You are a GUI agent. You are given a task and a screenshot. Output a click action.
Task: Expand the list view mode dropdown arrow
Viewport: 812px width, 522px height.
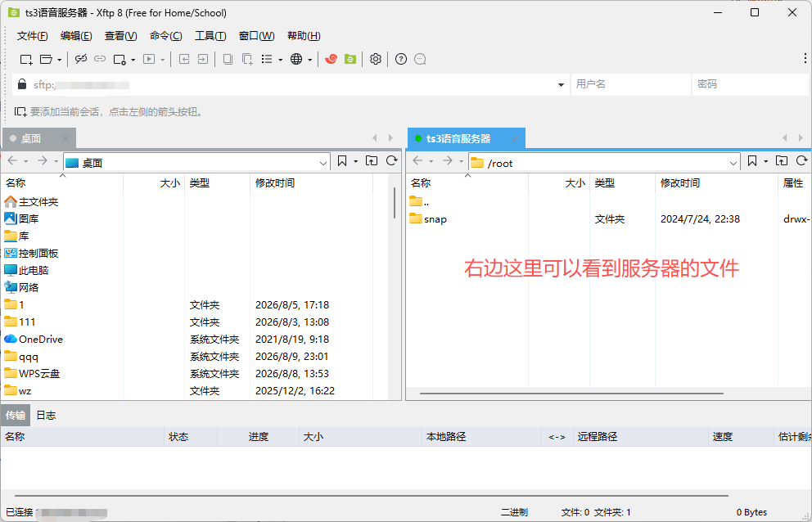[x=280, y=60]
